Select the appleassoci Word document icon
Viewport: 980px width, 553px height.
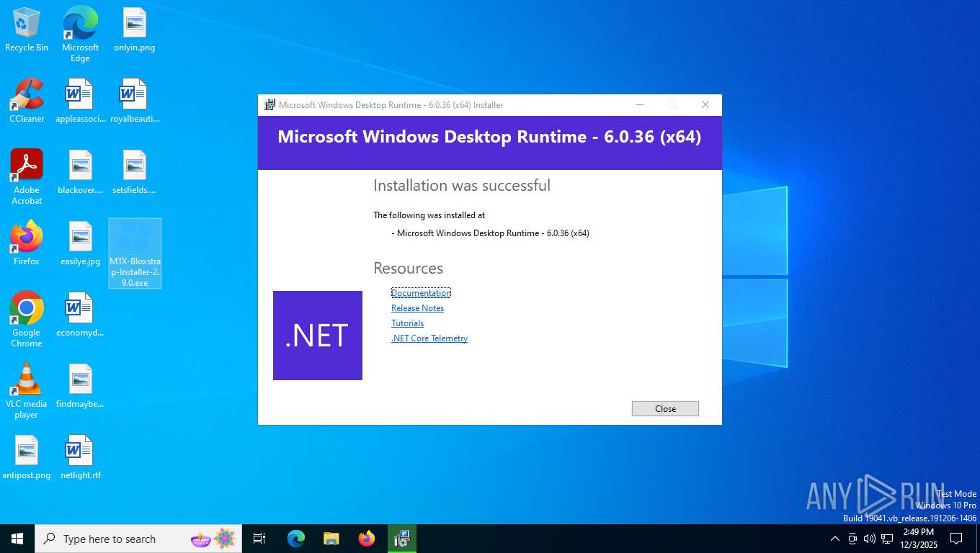pos(80,101)
